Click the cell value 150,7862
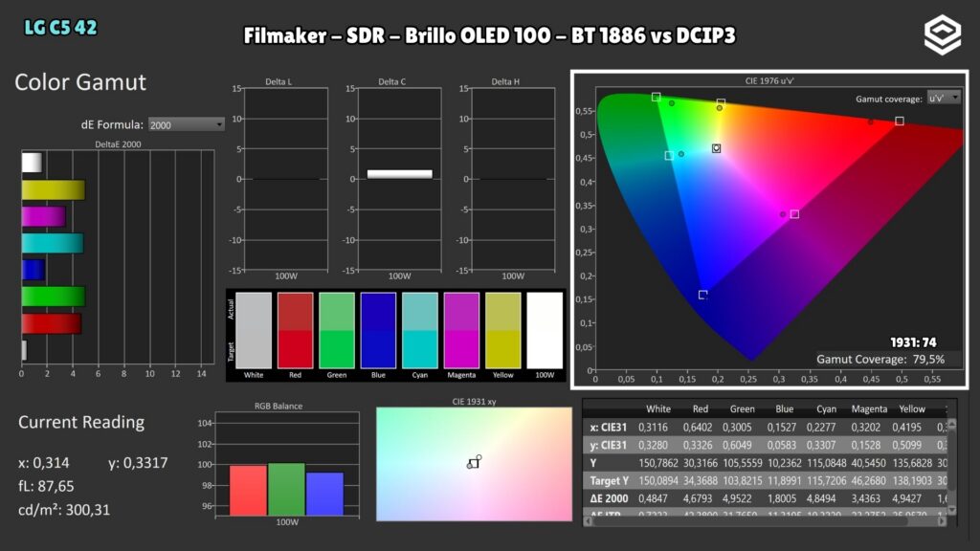The image size is (980, 551). [658, 463]
